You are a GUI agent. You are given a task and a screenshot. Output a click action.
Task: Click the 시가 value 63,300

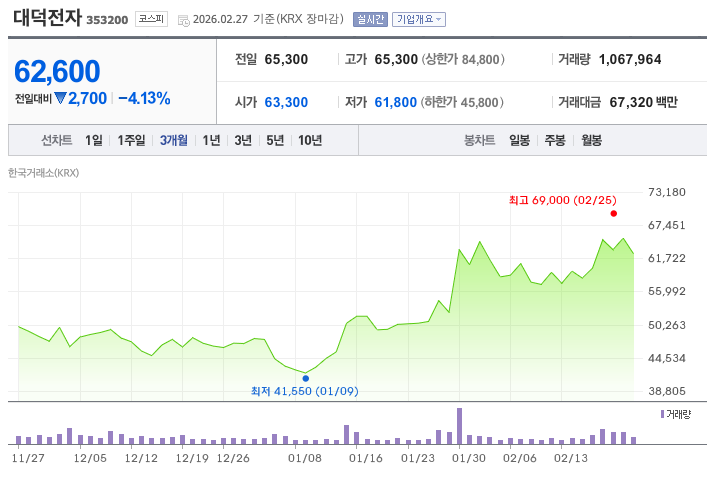point(286,102)
